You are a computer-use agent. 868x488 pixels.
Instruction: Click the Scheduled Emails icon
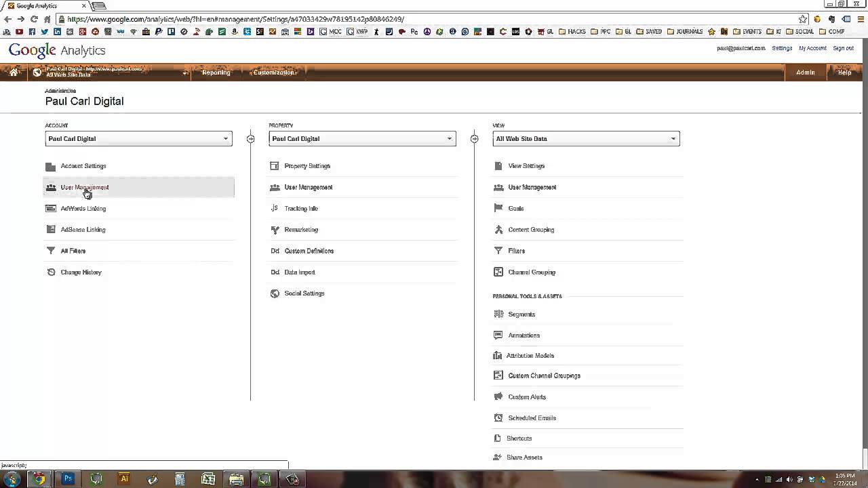pyautogui.click(x=498, y=418)
